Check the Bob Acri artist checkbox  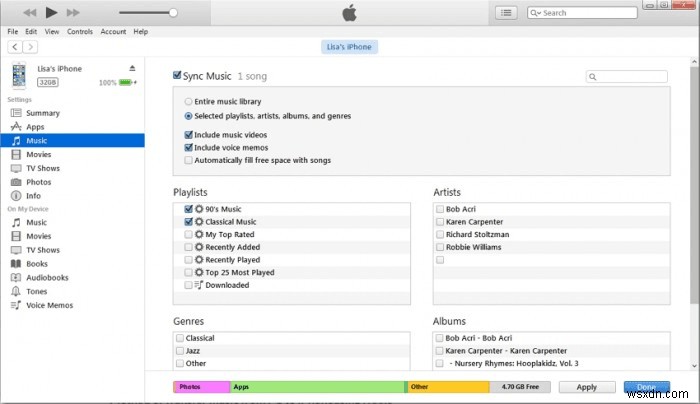(440, 208)
